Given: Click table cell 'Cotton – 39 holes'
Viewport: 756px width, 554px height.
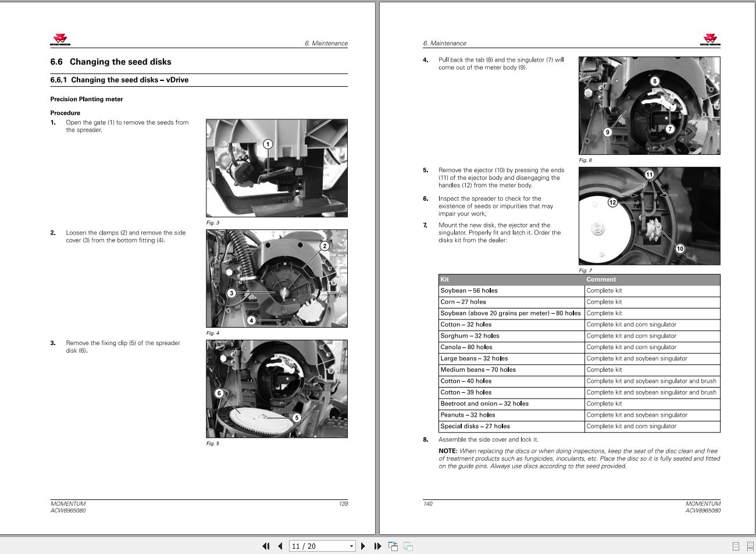Looking at the screenshot, I should click(466, 392).
